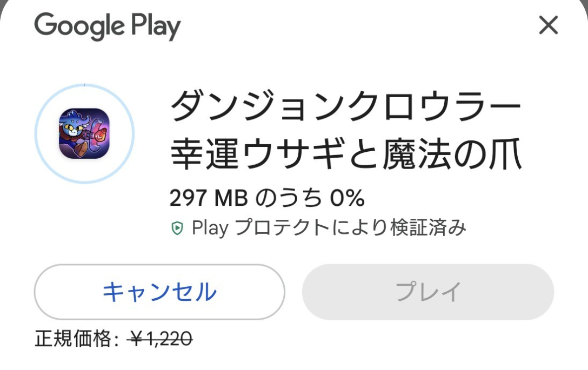Screen dimensions: 588x370
Task: Click the のうち text in download status
Action: [289, 198]
